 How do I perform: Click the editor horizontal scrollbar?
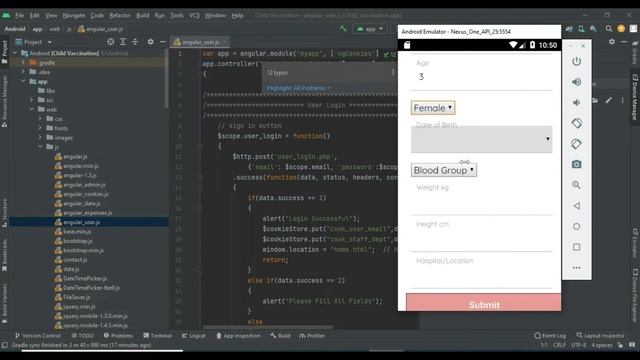(x=268, y=327)
